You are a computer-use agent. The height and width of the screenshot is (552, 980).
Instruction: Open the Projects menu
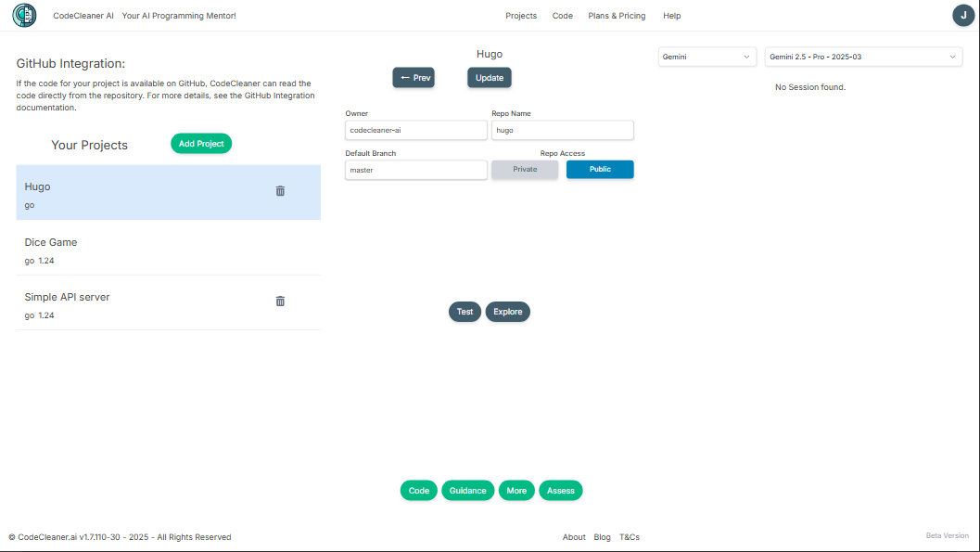tap(521, 16)
